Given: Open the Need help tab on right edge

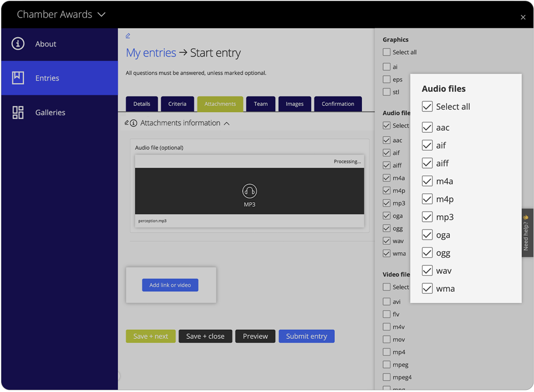Looking at the screenshot, I should click(x=526, y=233).
